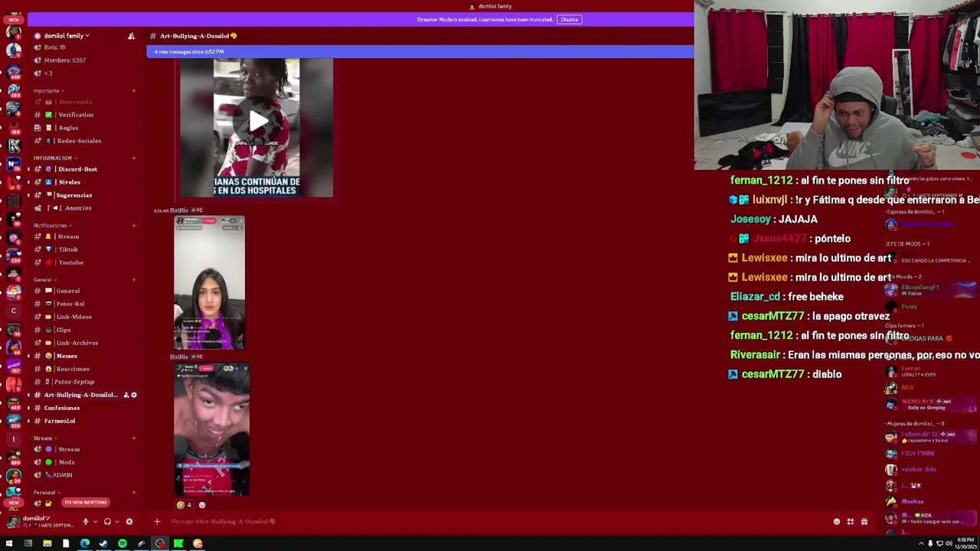The image size is (980, 551).
Task: Open the gift Nitro icon in message bar
Action: 864,522
